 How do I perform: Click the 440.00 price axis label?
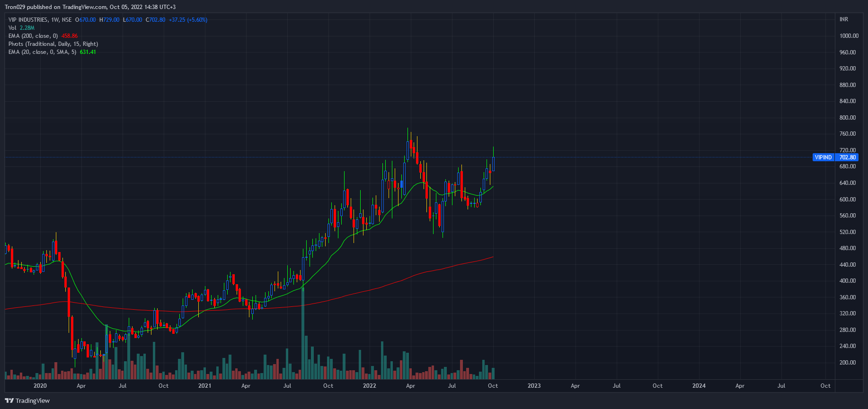click(848, 265)
